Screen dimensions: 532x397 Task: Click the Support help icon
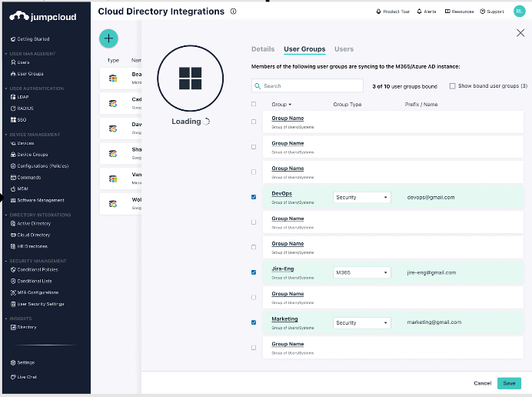[x=491, y=12]
